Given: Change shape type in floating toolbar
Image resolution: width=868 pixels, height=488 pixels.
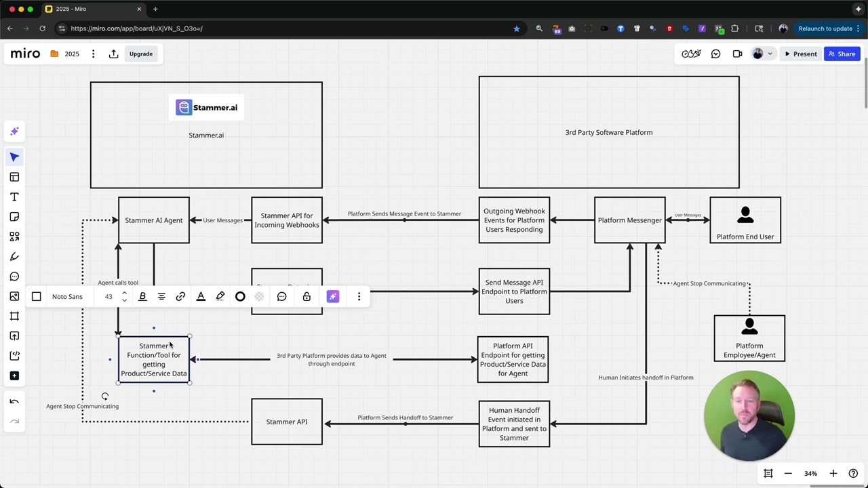Looking at the screenshot, I should [x=37, y=296].
